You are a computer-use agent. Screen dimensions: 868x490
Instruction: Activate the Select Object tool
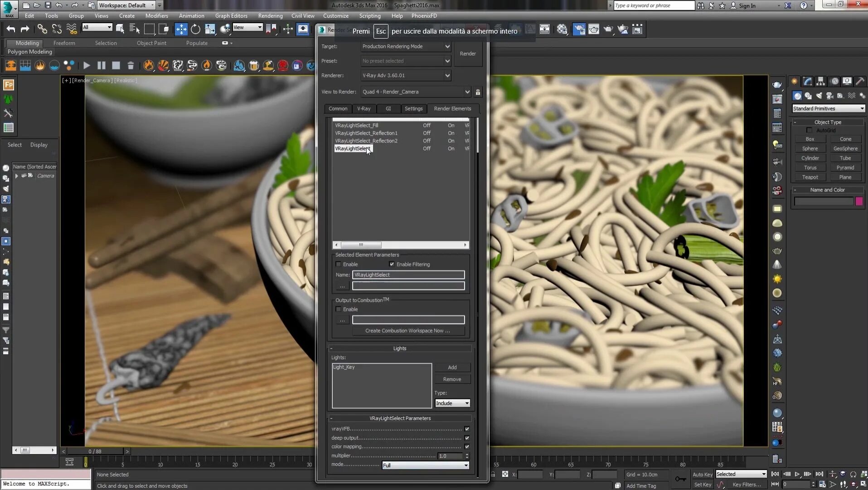point(120,29)
